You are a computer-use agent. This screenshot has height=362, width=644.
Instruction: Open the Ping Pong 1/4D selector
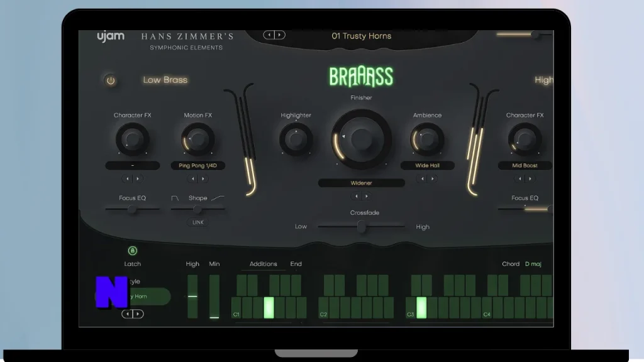(x=197, y=165)
